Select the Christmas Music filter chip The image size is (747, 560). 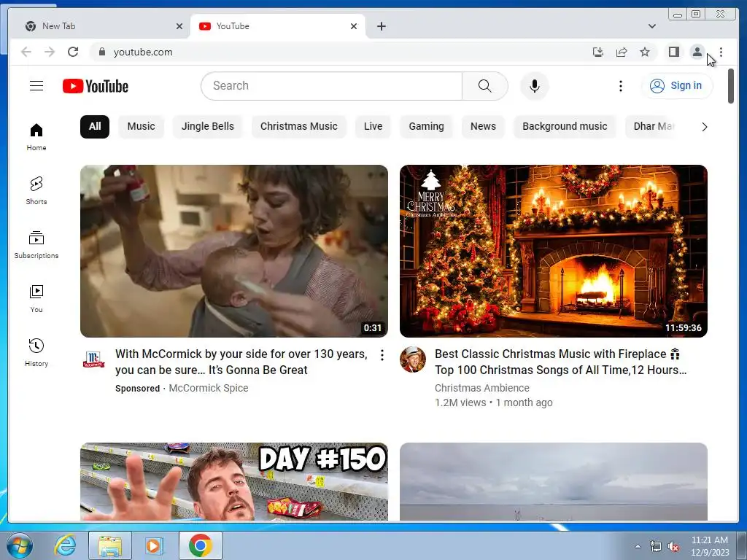(298, 127)
